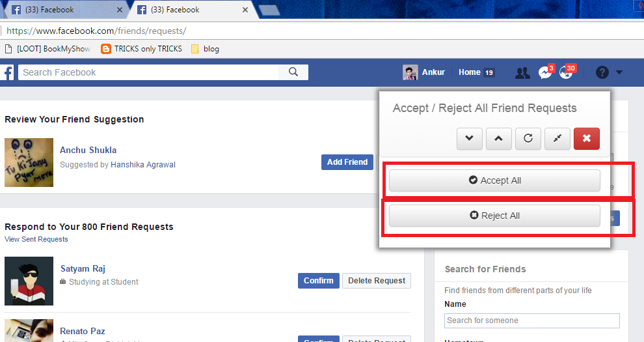Click the Search for someone name field
Image resolution: width=644 pixels, height=342 pixels.
point(532,321)
